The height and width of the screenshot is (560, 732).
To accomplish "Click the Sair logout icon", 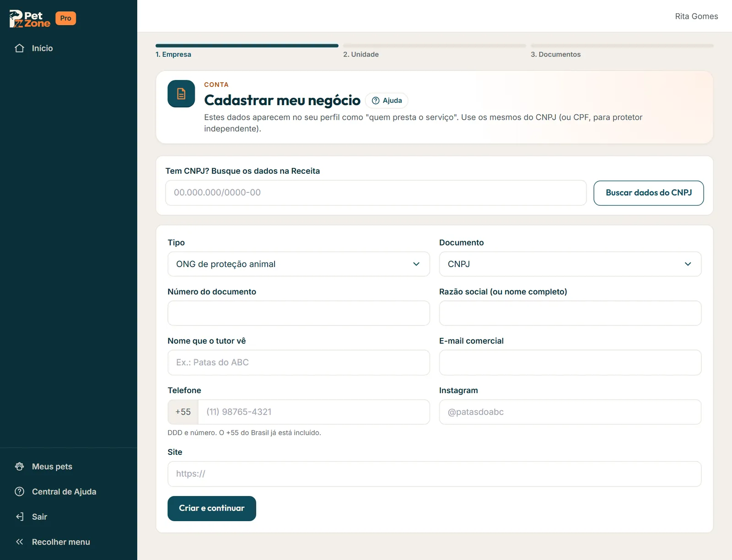I will click(19, 517).
